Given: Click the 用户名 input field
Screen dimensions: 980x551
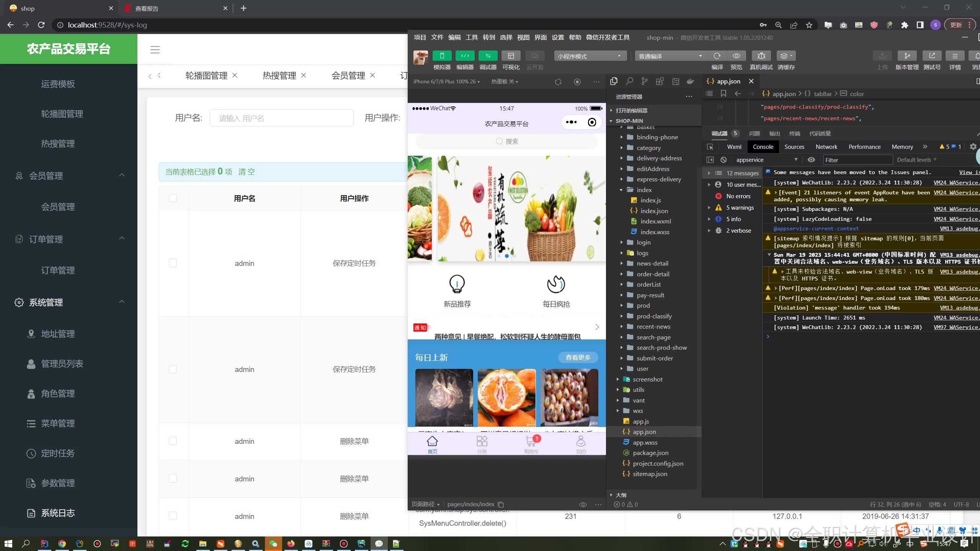Looking at the screenshot, I should click(x=281, y=118).
